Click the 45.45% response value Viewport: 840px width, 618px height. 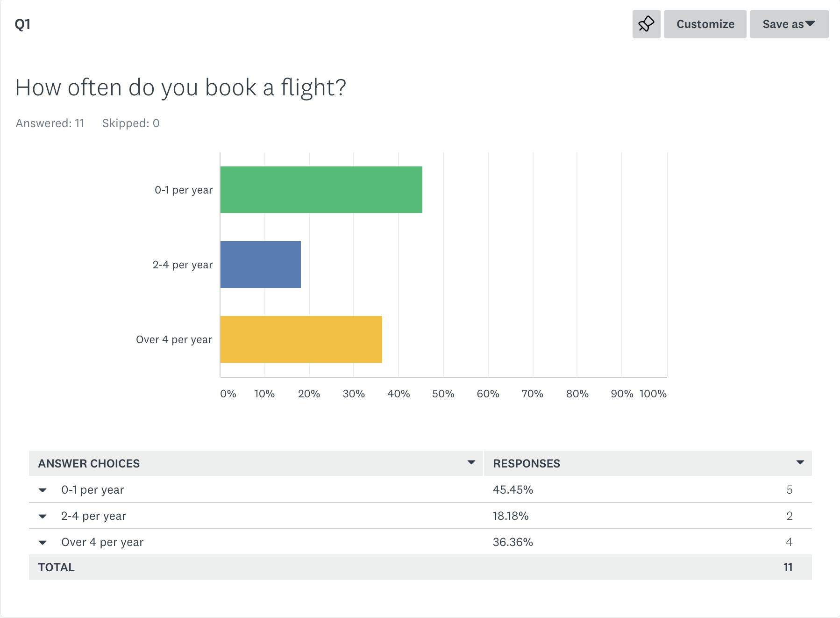click(513, 490)
